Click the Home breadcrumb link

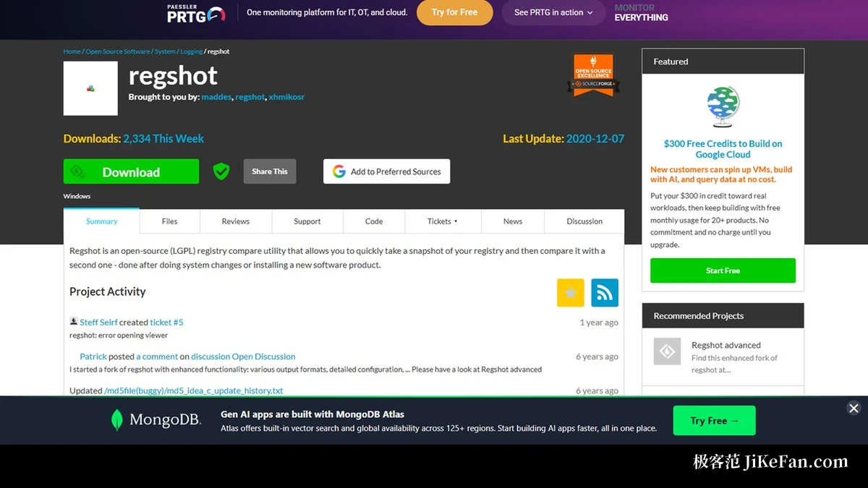(x=72, y=51)
